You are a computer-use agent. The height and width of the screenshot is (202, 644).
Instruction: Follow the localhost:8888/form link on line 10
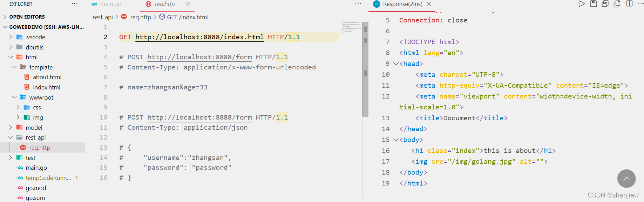(199, 117)
